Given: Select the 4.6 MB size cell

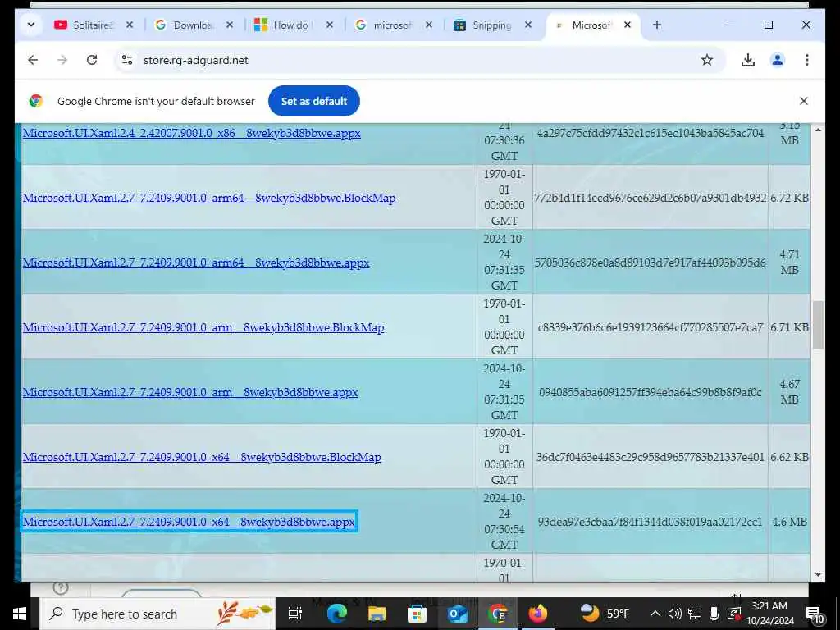Looking at the screenshot, I should pos(789,521).
